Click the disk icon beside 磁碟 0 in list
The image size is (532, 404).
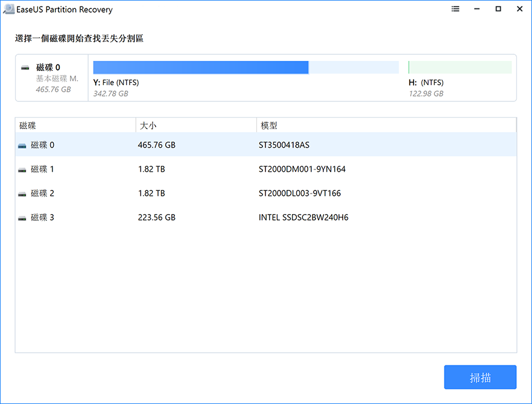pos(22,145)
